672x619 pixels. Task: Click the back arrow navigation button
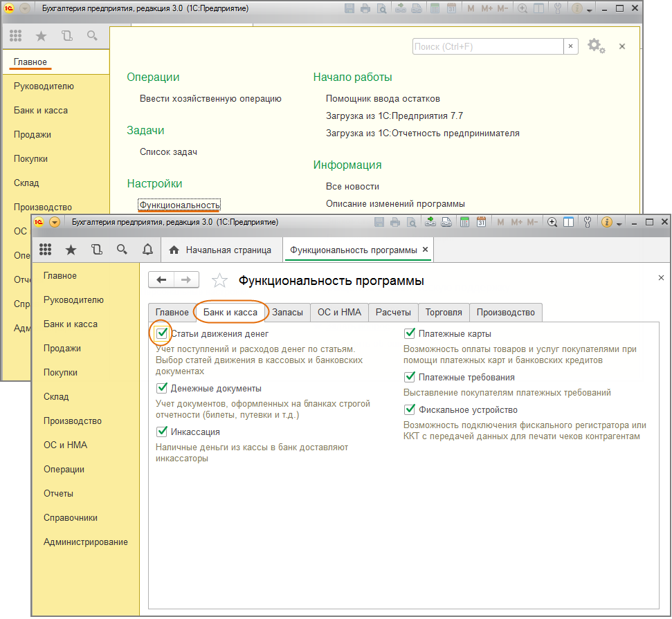[x=161, y=280]
